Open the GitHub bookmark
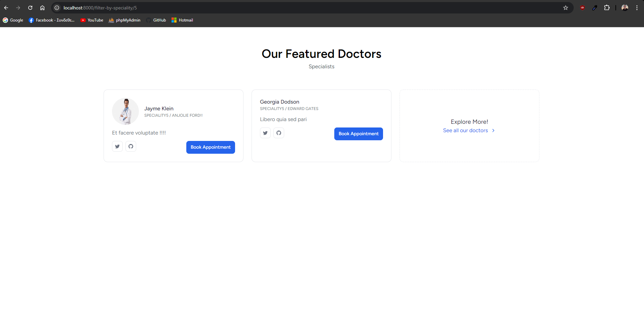The width and height of the screenshot is (644, 332). point(156,20)
